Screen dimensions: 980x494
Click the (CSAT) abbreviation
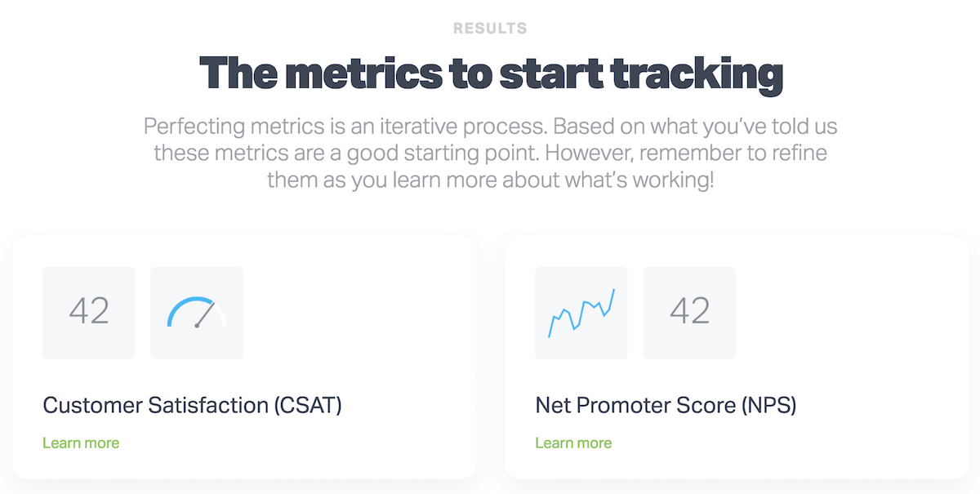pyautogui.click(x=308, y=405)
